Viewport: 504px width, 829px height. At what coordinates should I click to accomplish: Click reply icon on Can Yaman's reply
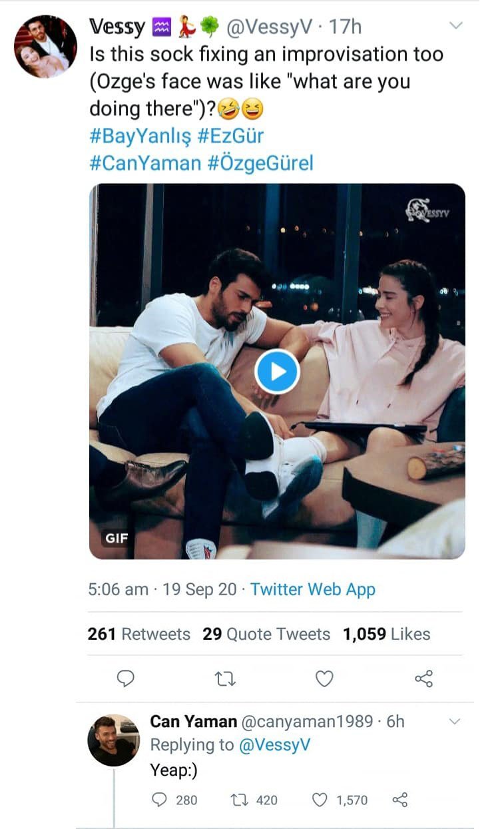[160, 800]
